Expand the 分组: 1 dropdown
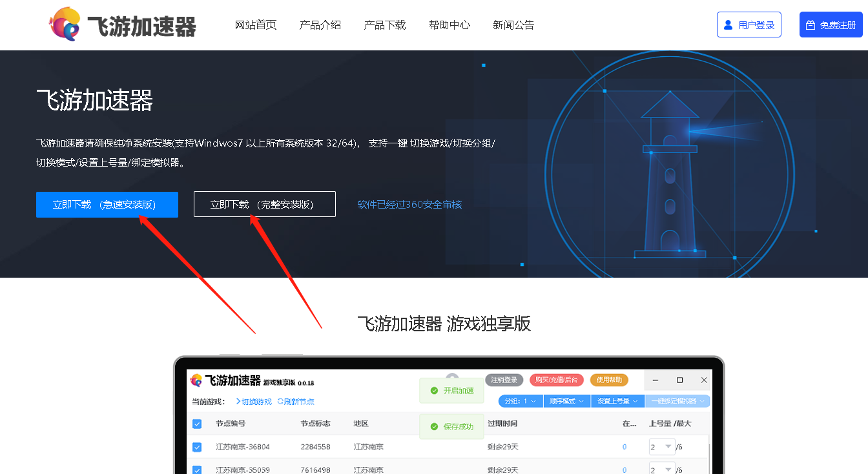The height and width of the screenshot is (474, 868). 521,401
